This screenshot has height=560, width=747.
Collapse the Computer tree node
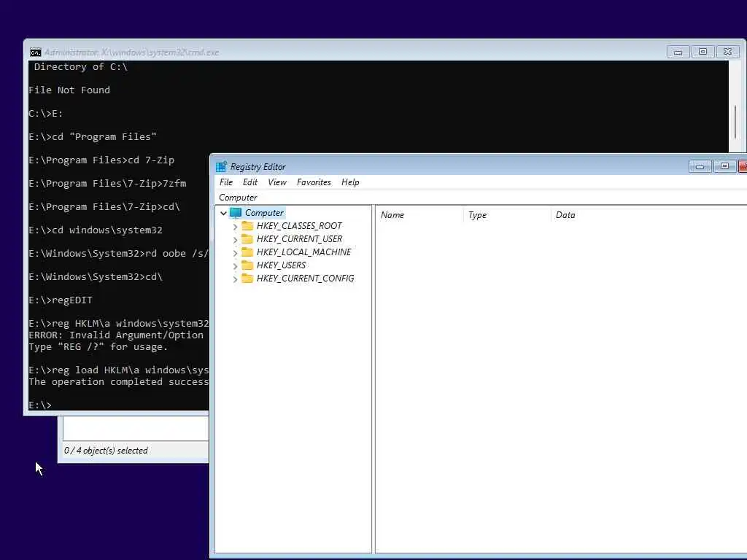223,214
